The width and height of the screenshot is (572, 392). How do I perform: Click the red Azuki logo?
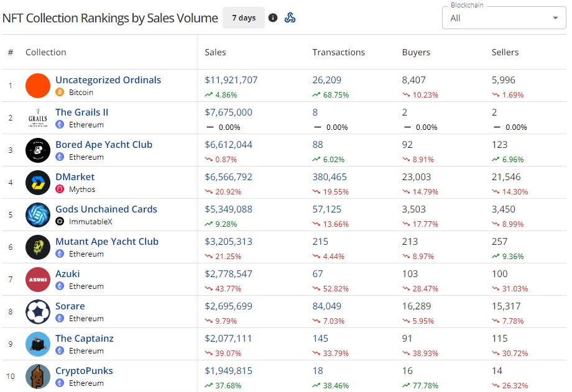[38, 280]
